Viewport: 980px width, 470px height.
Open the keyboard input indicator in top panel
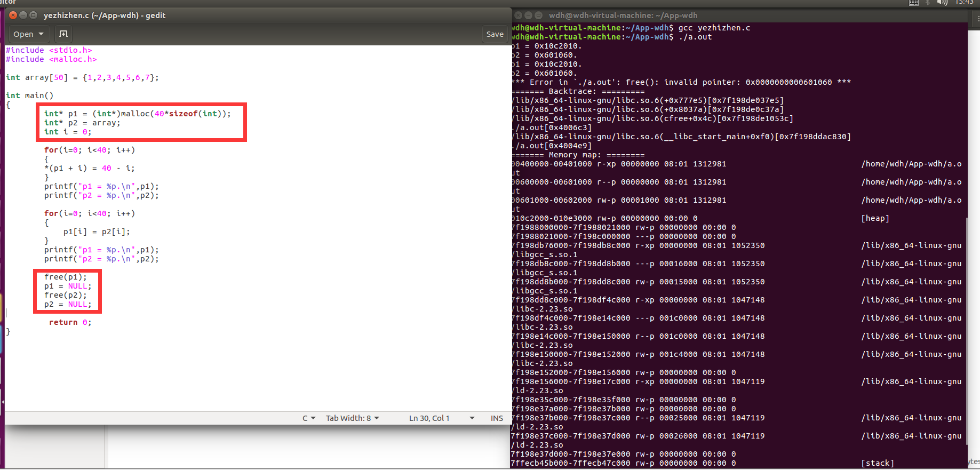pos(914,3)
